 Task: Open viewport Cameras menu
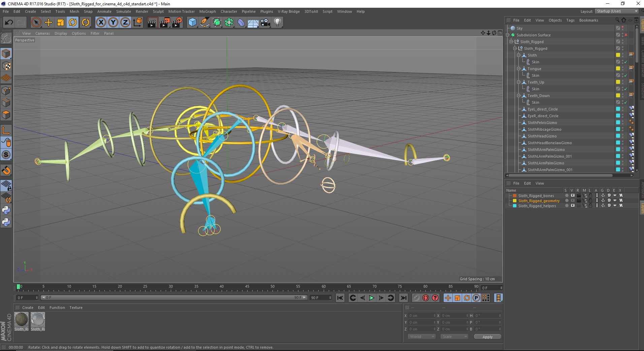[x=42, y=33]
